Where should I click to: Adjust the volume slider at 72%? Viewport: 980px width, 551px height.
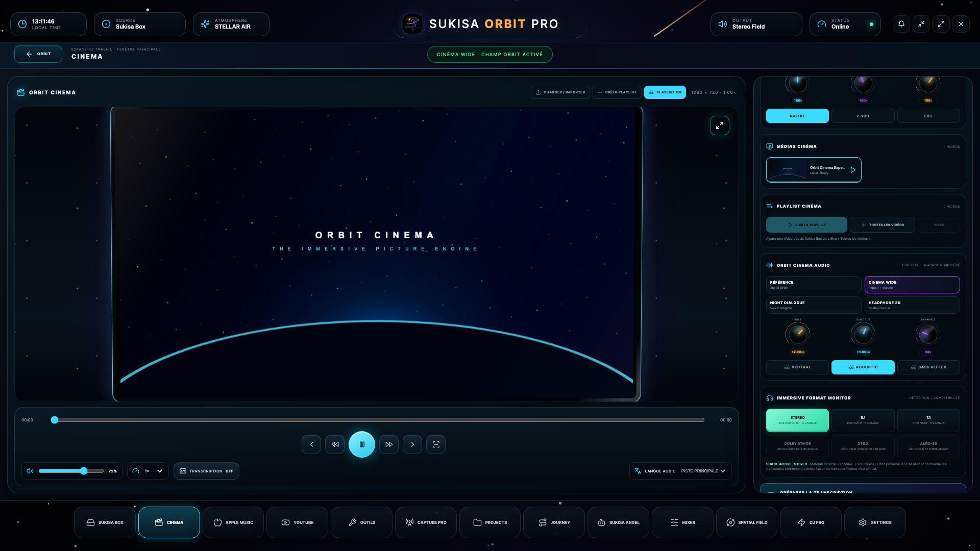point(71,471)
